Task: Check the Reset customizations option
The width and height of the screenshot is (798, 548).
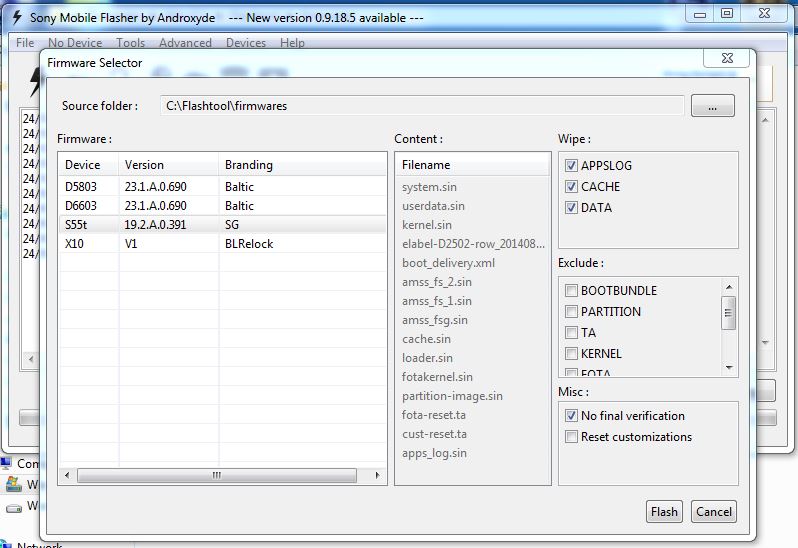Action: tap(572, 437)
